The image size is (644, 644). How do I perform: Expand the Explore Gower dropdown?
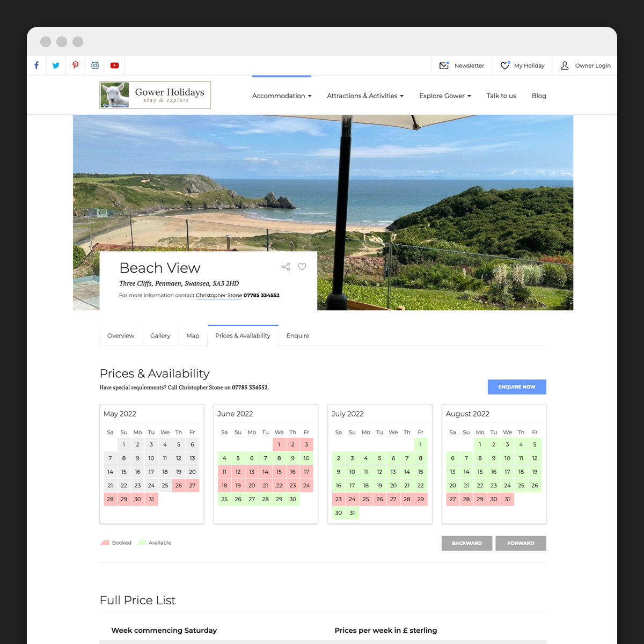point(445,96)
